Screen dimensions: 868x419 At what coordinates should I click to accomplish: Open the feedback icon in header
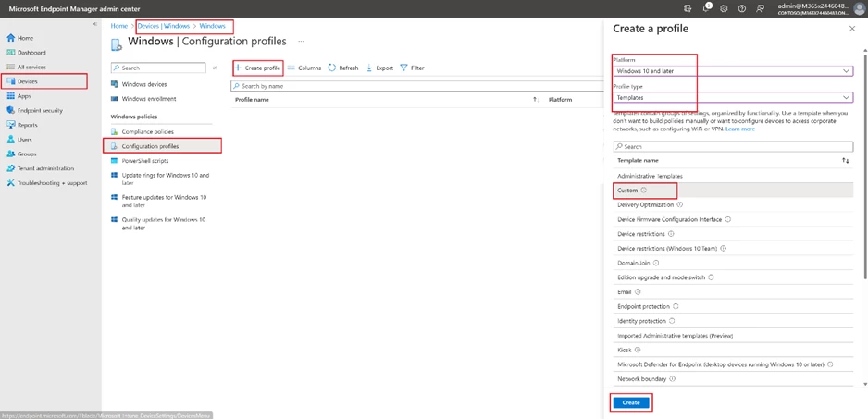pyautogui.click(x=760, y=9)
